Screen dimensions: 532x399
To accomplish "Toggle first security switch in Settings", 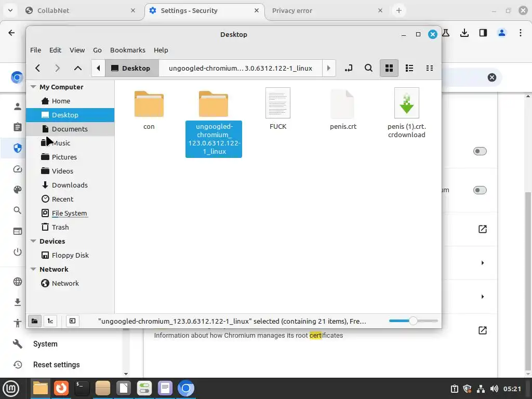I will [x=480, y=151].
